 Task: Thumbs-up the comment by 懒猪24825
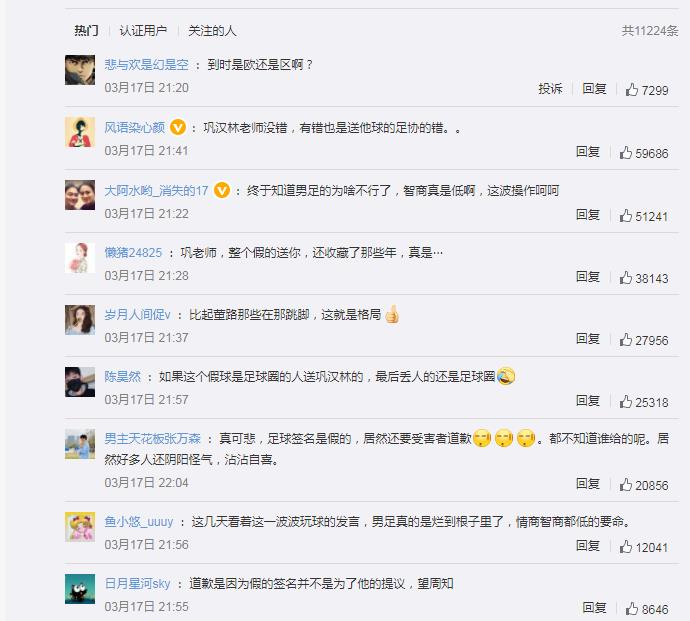[x=625, y=278]
